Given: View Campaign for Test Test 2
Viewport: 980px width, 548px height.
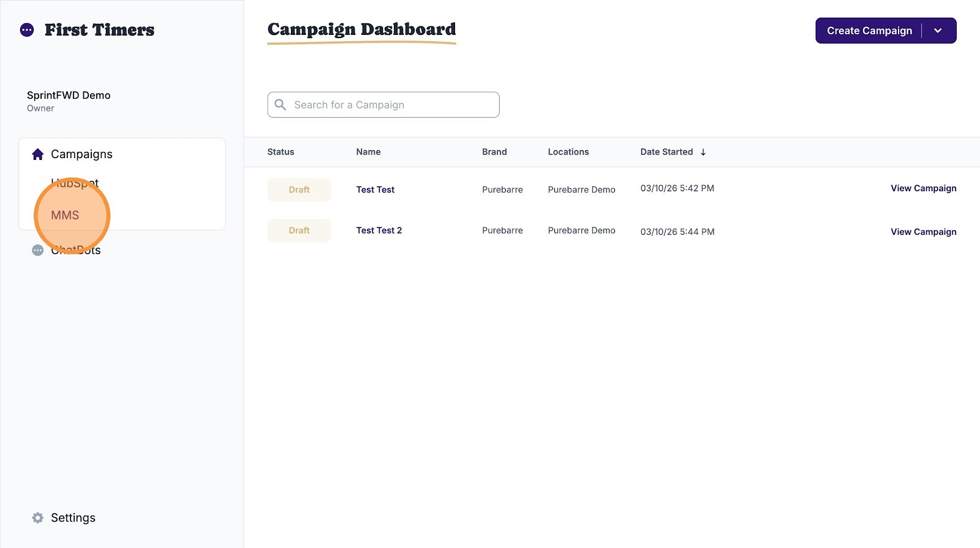Looking at the screenshot, I should click(923, 232).
